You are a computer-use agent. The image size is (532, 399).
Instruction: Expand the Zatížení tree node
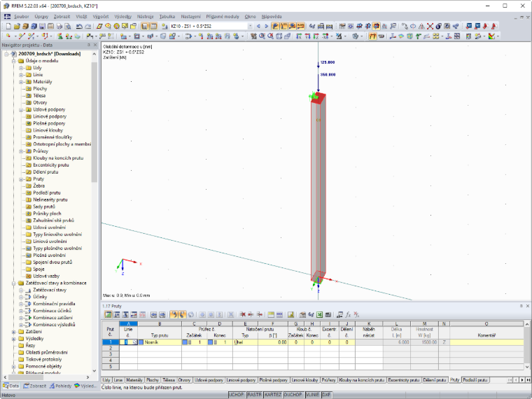point(13,332)
